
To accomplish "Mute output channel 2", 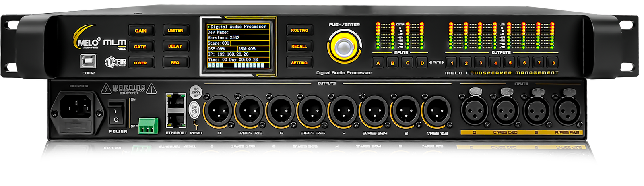I will [x=466, y=63].
